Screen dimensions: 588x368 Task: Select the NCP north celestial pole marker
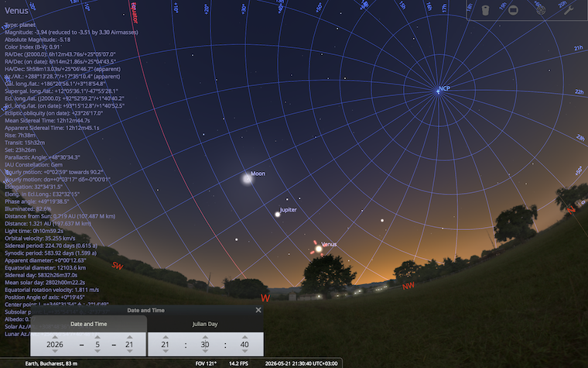pyautogui.click(x=437, y=91)
